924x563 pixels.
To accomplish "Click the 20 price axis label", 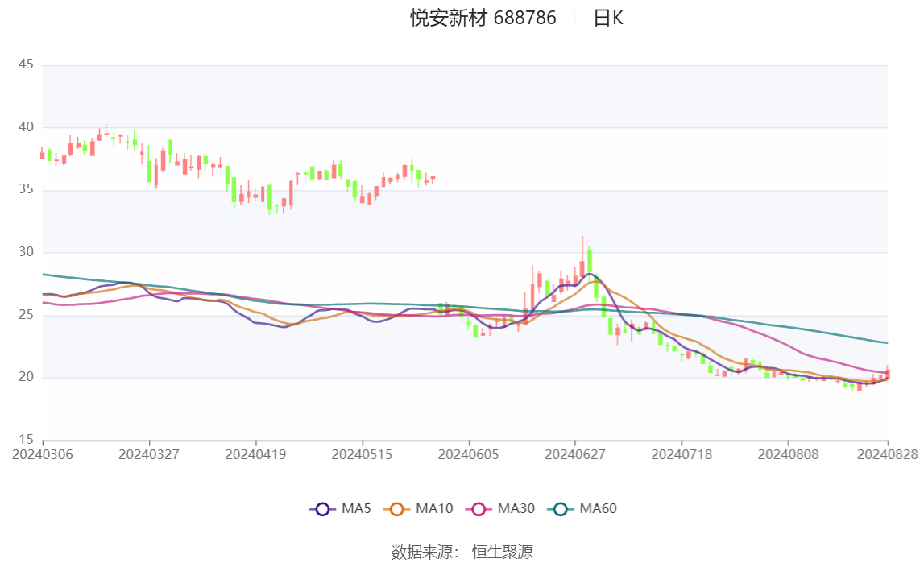I will (26, 377).
